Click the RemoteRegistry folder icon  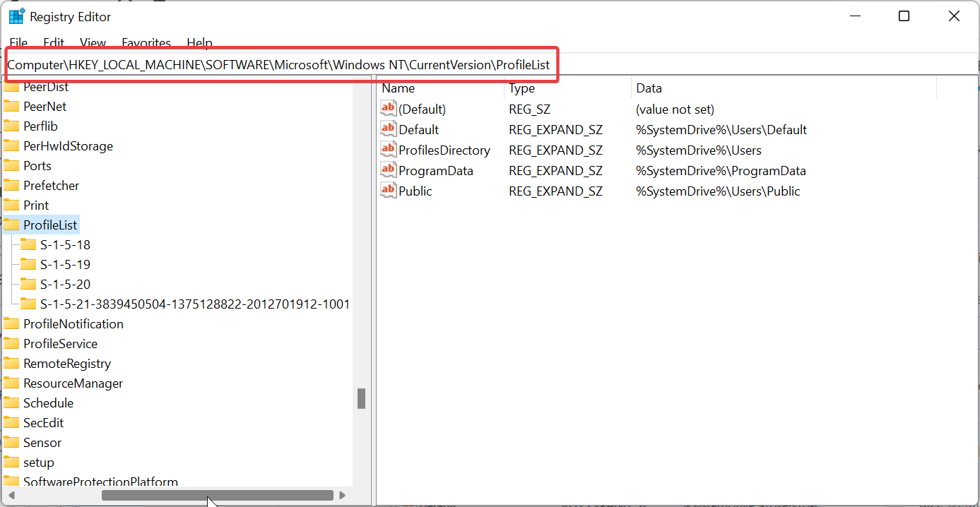click(11, 364)
